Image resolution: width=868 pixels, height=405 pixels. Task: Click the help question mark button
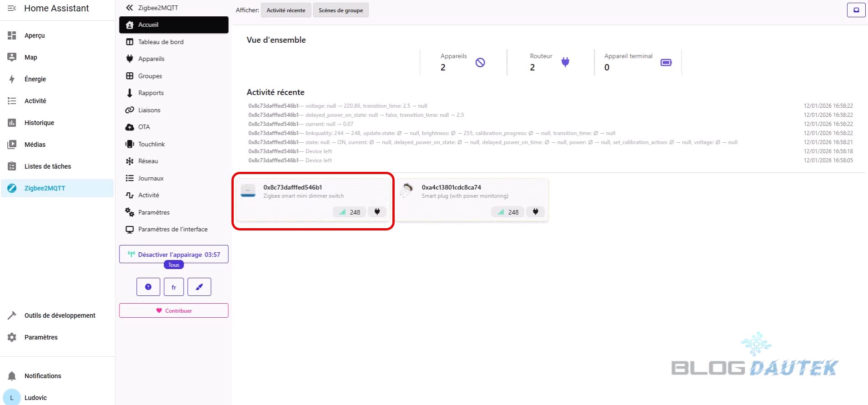click(148, 287)
